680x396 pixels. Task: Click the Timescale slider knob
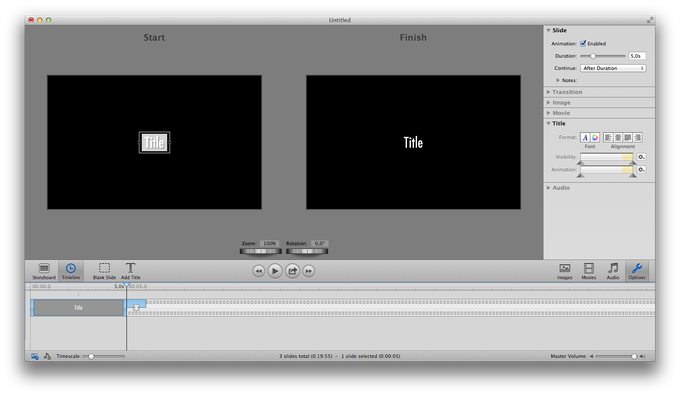point(91,357)
